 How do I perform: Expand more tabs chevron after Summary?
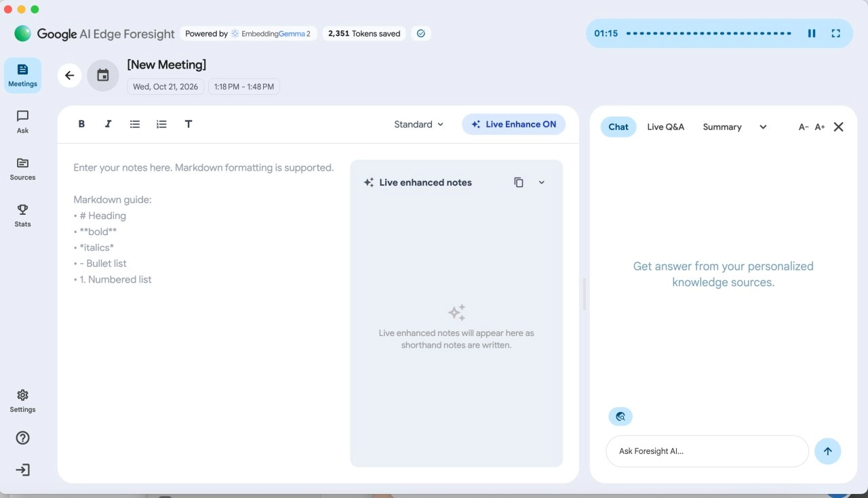coord(763,127)
